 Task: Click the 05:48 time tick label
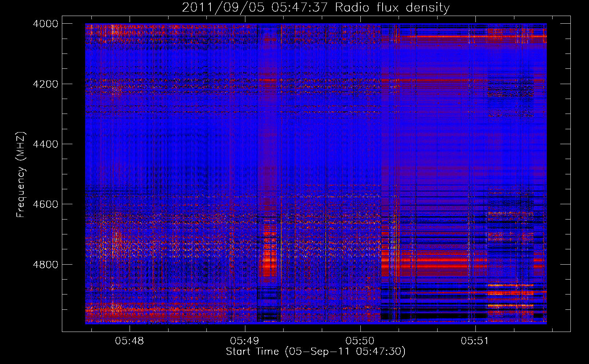tap(129, 341)
